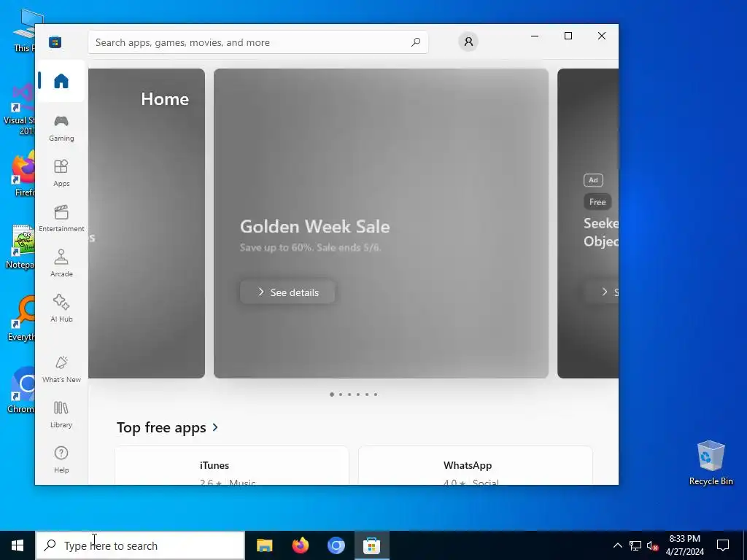Select the Notepad++ desktop shortcut
The width and height of the screenshot is (747, 560).
pyautogui.click(x=20, y=247)
